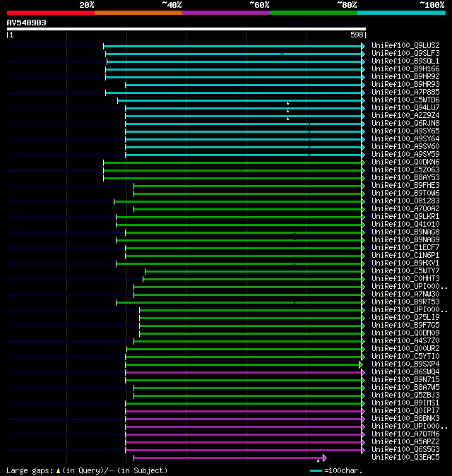This screenshot has height=476, width=452.
Task: Select the UniRef100_B9HR93 label
Action: [x=405, y=84]
